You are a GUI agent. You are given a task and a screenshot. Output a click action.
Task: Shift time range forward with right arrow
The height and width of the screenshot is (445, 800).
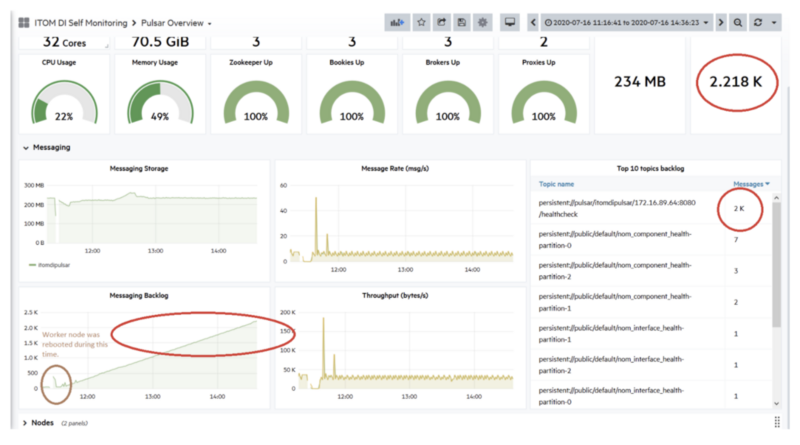(720, 22)
